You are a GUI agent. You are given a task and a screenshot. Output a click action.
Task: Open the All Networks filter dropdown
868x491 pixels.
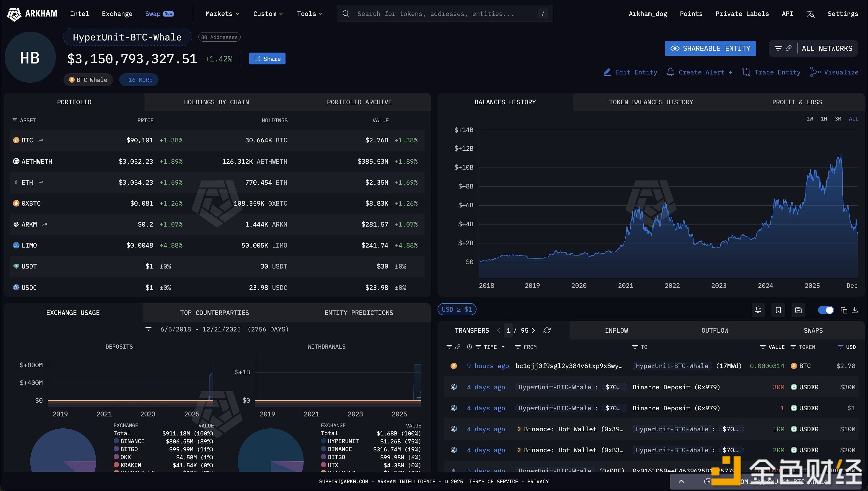point(827,48)
